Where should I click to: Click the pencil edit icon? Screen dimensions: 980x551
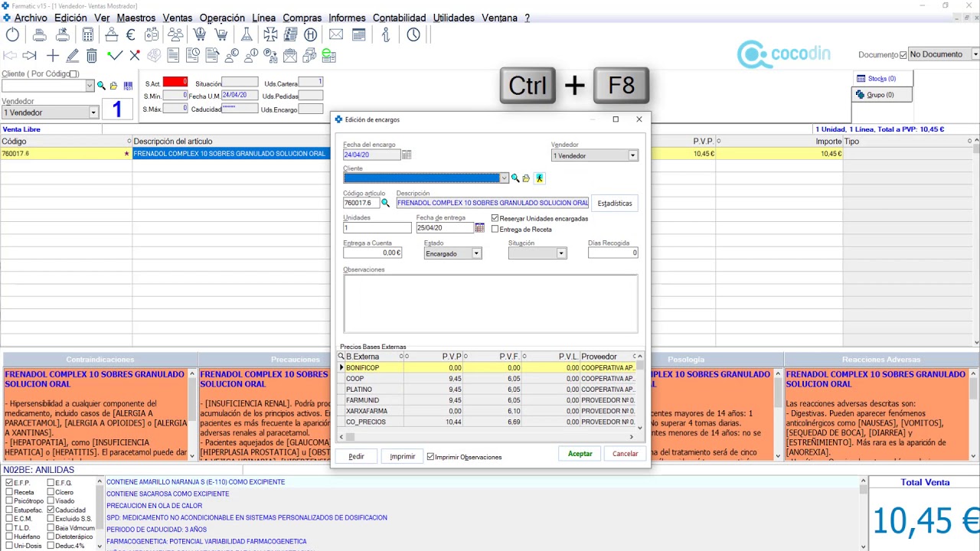[x=73, y=55]
